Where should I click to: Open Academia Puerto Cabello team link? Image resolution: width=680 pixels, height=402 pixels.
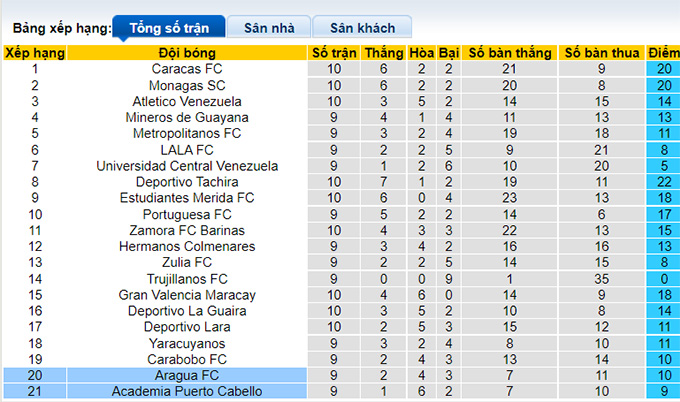tap(187, 391)
